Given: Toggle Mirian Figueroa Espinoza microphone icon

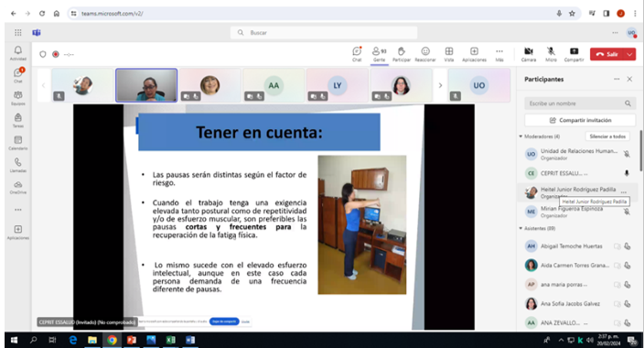Looking at the screenshot, I should click(x=627, y=212).
